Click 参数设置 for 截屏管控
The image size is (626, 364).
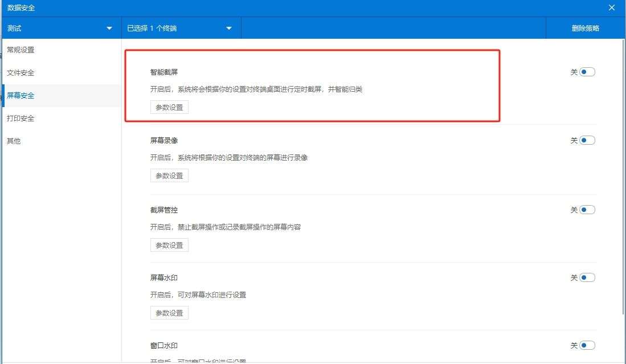(169, 244)
